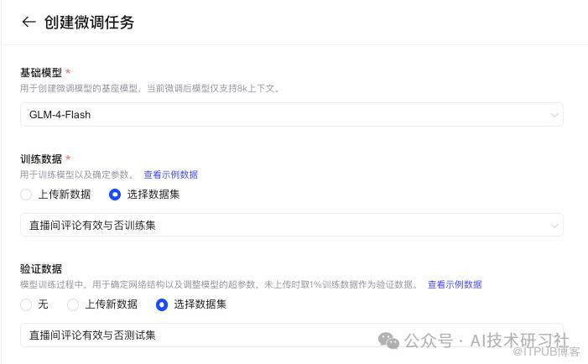Click the 基础模型 description text
This screenshot has height=364, width=588.
coord(149,88)
